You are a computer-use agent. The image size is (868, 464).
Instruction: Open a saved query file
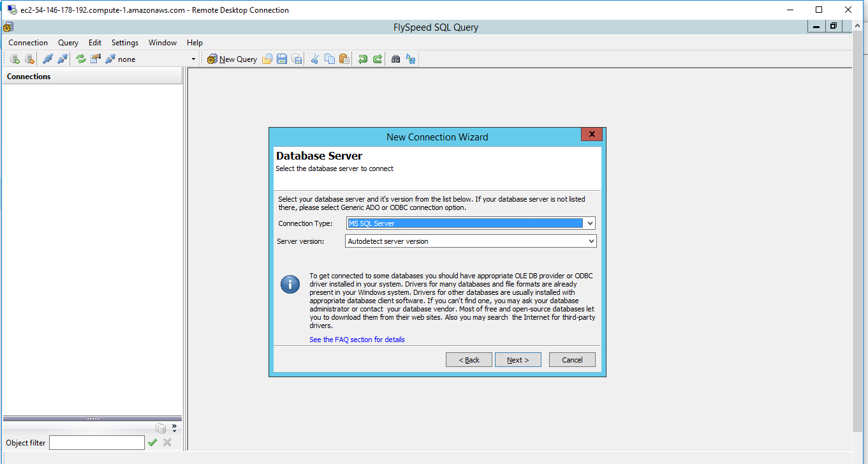click(267, 59)
